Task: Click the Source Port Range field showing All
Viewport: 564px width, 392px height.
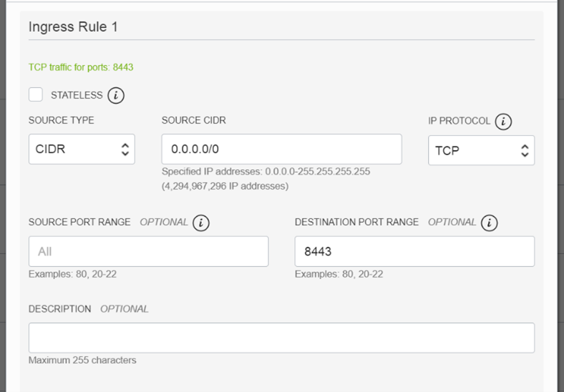Action: click(x=148, y=252)
